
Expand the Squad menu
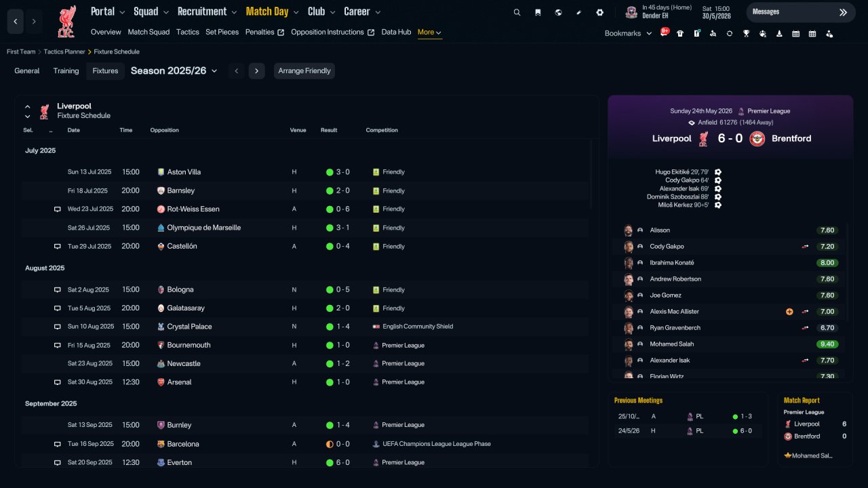(151, 12)
